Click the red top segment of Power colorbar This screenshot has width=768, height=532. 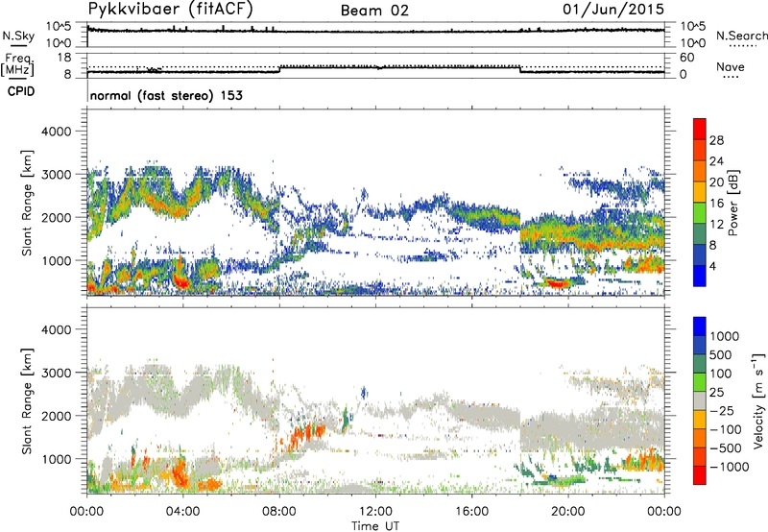click(x=700, y=129)
